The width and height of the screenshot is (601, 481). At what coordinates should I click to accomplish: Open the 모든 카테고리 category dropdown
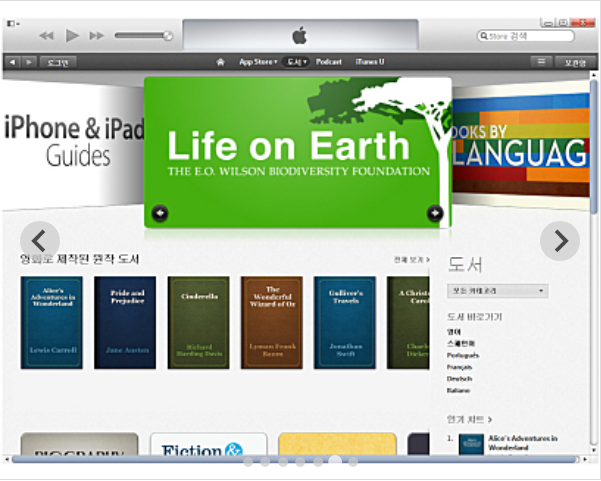498,291
